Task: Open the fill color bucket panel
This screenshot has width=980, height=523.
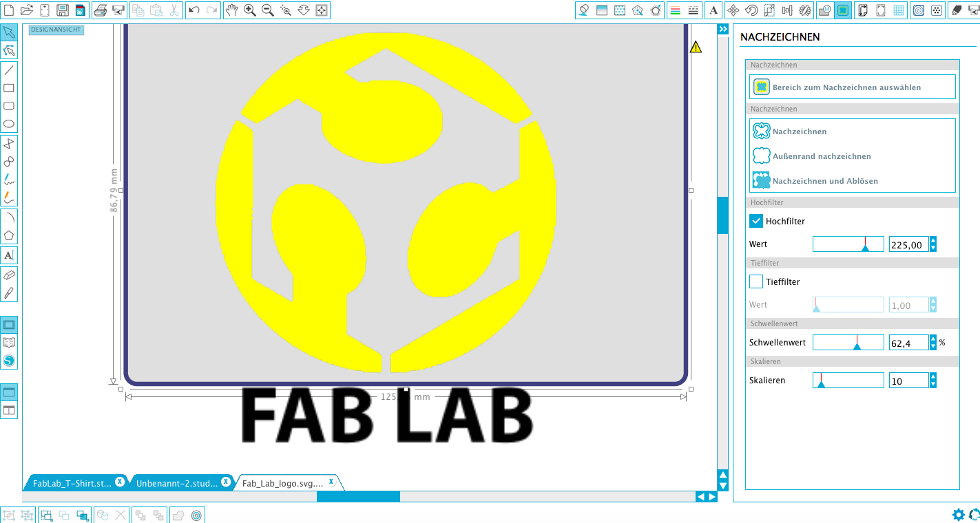Action: (x=583, y=10)
